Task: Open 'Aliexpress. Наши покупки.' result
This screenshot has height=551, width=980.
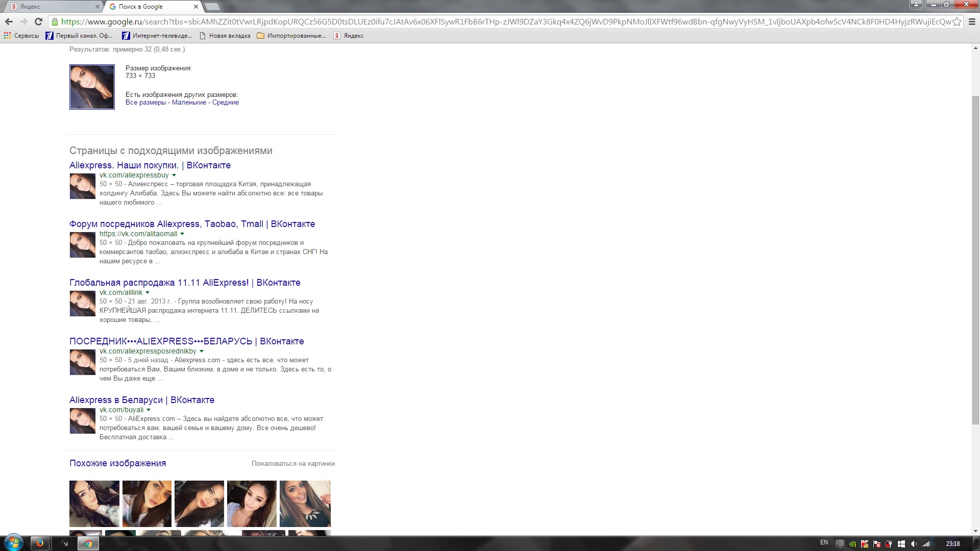Action: point(150,165)
